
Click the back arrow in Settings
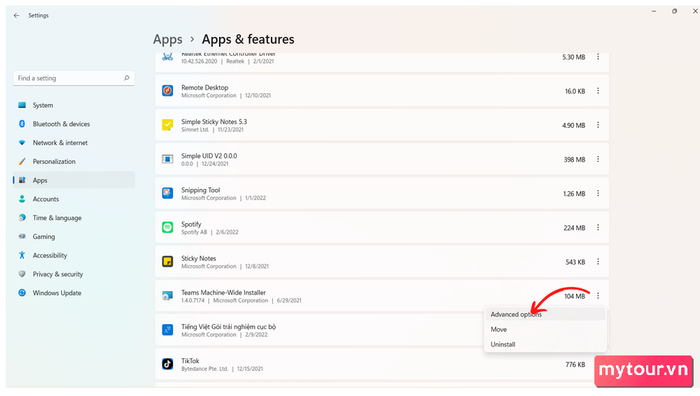(17, 16)
